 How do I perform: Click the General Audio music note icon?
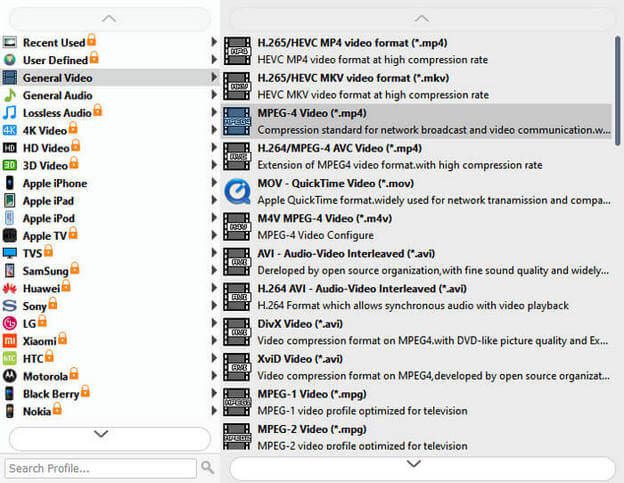10,95
